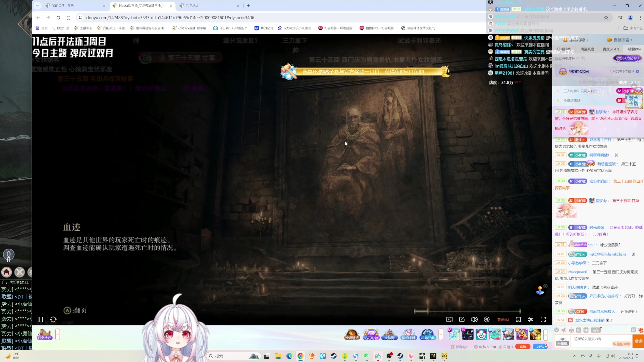
Task: Switch to the 和平精铁 browser tab
Action: pos(209,5)
